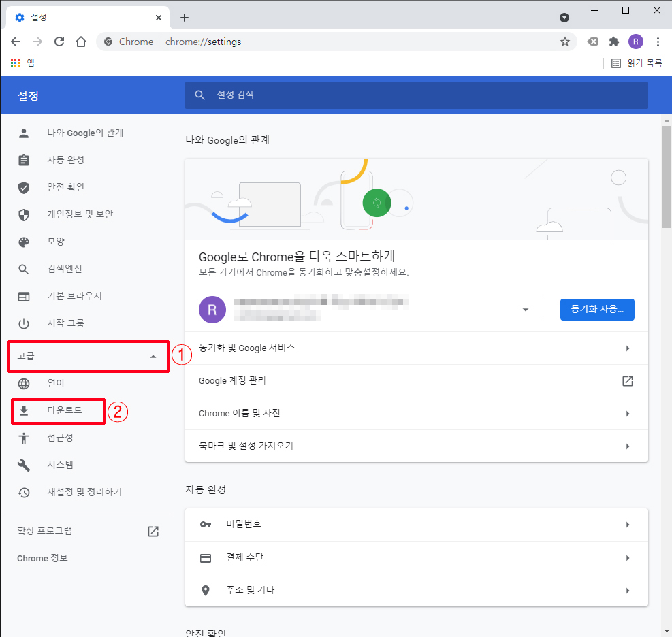672x637 pixels.
Task: Reload the page with the refresh icon
Action: point(59,42)
